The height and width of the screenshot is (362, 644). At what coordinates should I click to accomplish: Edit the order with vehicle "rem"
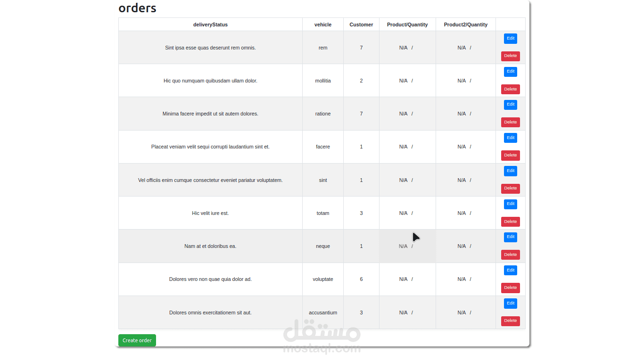pyautogui.click(x=510, y=38)
